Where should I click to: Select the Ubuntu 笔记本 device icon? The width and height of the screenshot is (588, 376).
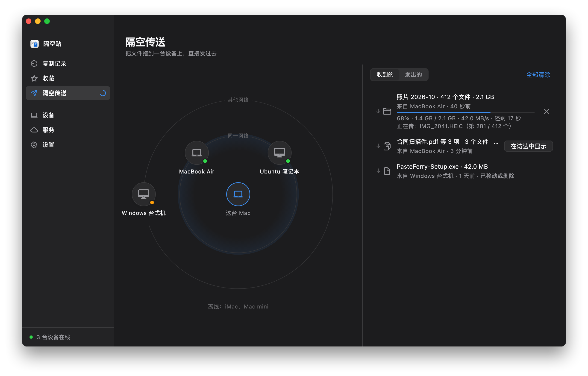[279, 153]
